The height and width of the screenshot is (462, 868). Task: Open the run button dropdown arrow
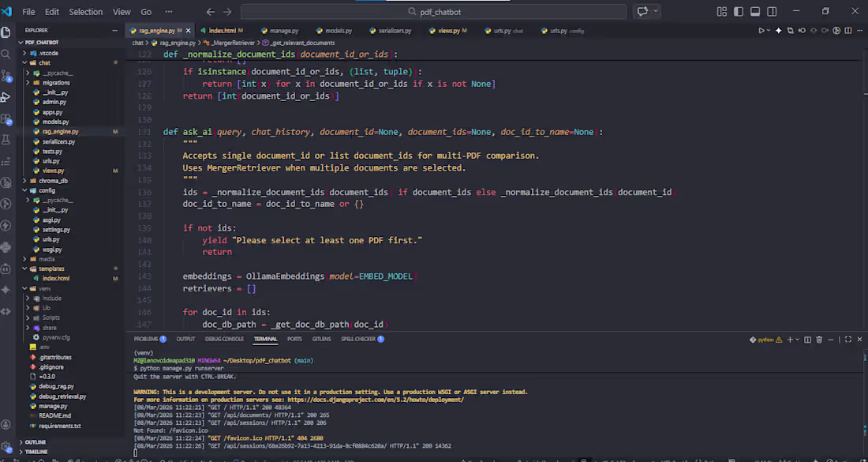click(769, 31)
